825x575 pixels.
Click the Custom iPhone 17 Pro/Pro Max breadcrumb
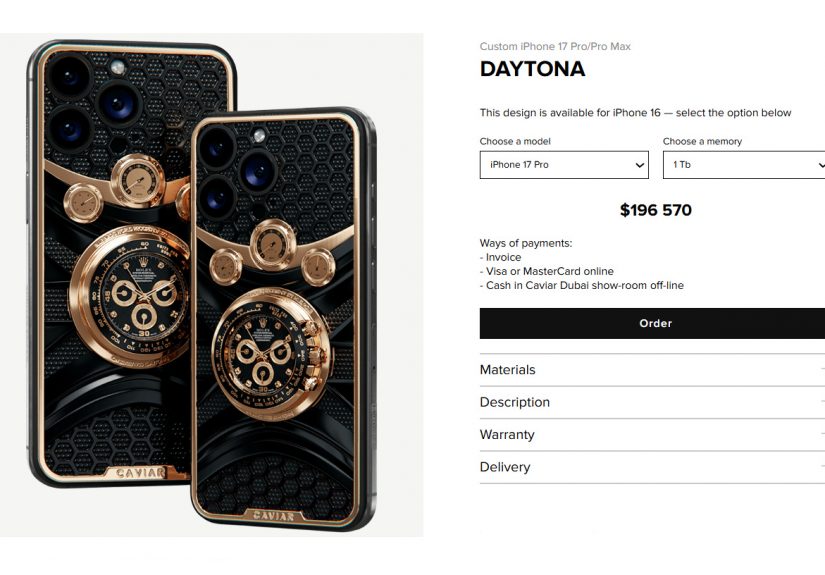tap(555, 46)
